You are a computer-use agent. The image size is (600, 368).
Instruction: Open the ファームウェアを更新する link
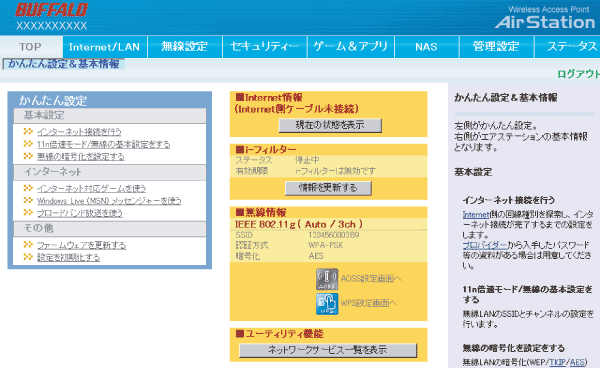(x=81, y=245)
